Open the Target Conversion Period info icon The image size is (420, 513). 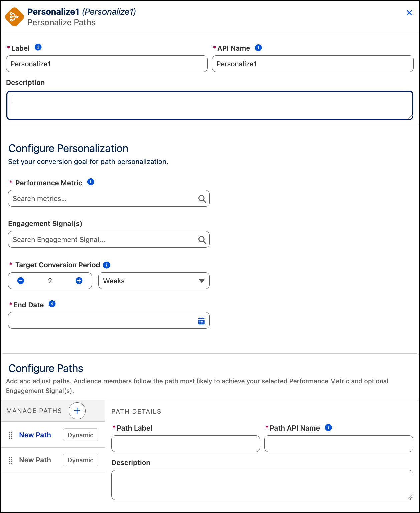click(x=107, y=265)
